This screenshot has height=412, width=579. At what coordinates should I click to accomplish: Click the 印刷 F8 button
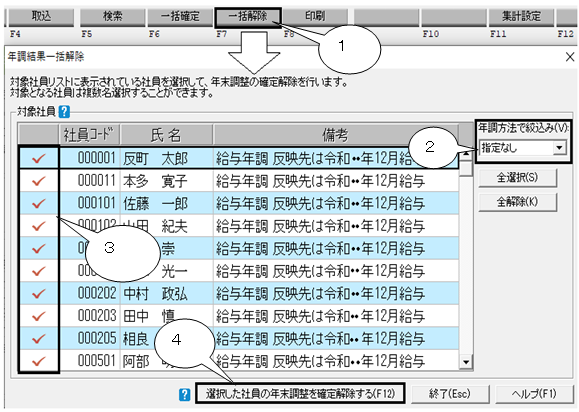(x=315, y=17)
